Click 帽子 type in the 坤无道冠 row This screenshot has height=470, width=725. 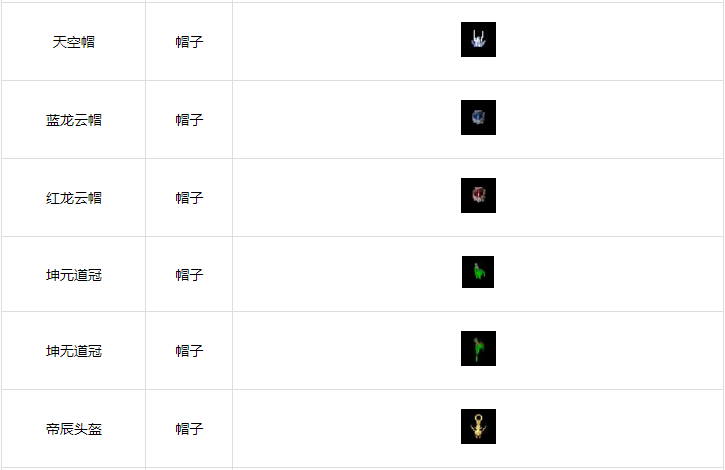[x=189, y=352]
